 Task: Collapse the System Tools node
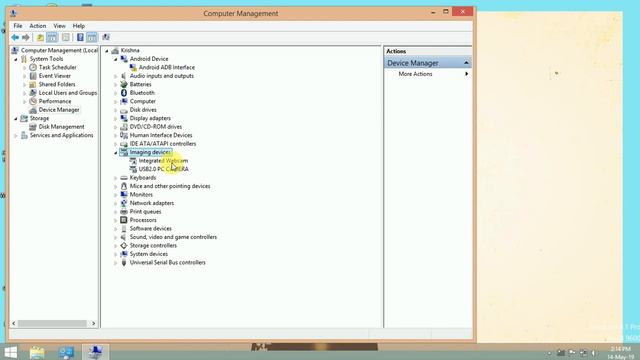point(16,59)
